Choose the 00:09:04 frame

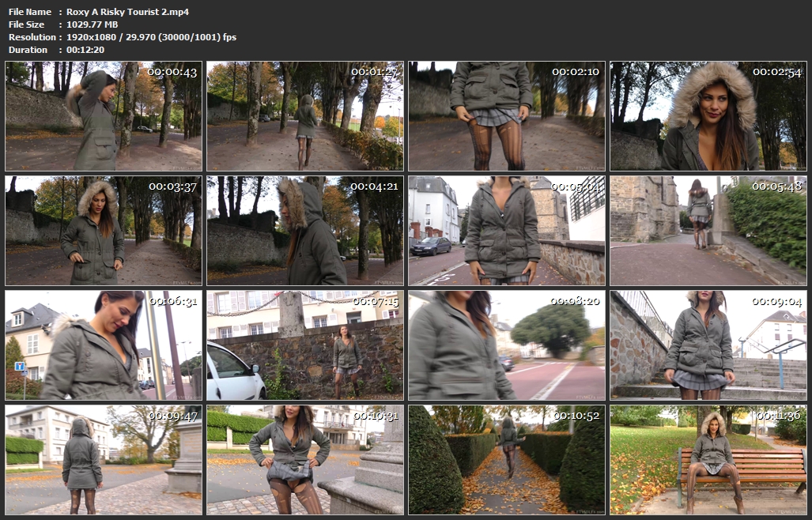pyautogui.click(x=708, y=345)
